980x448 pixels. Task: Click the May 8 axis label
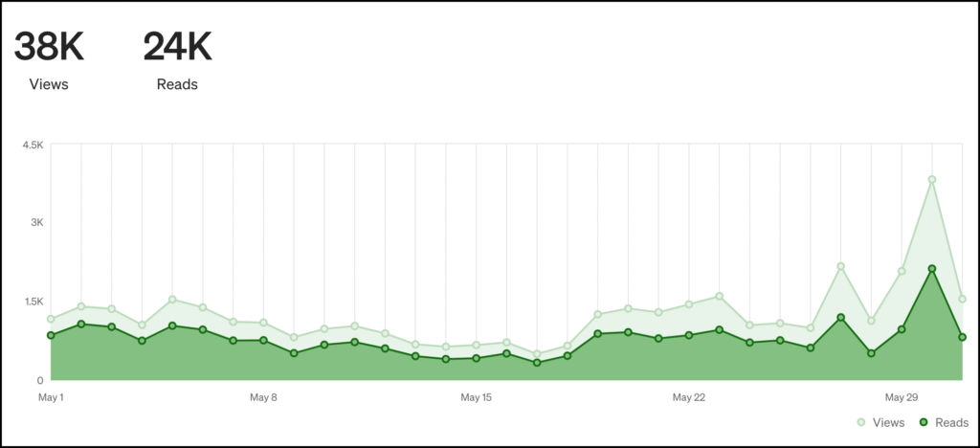click(x=263, y=396)
